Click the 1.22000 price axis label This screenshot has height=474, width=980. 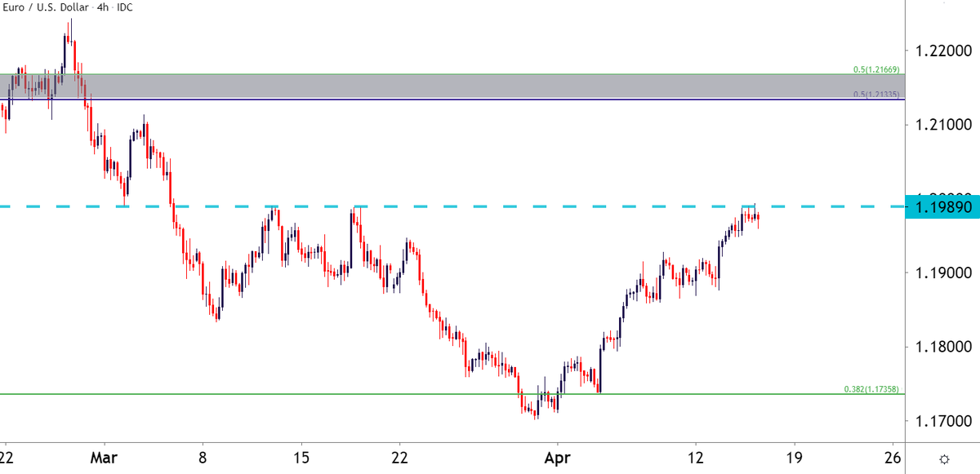coord(943,51)
